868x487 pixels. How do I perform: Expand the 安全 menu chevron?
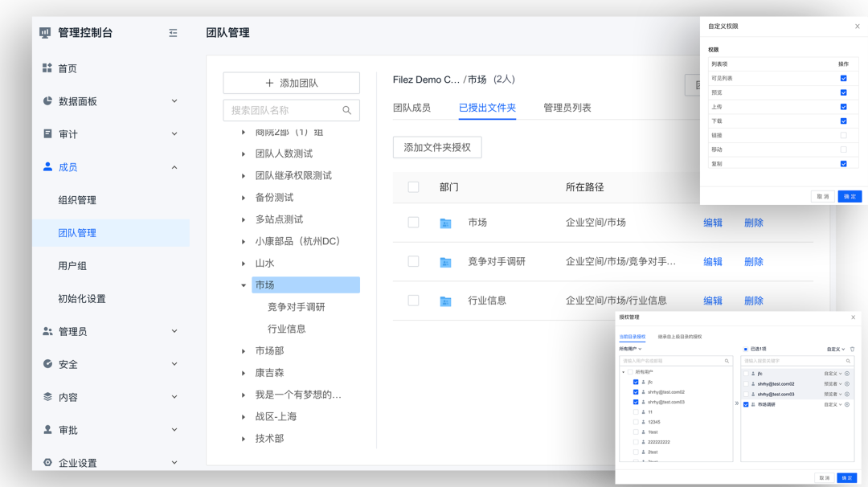point(174,363)
